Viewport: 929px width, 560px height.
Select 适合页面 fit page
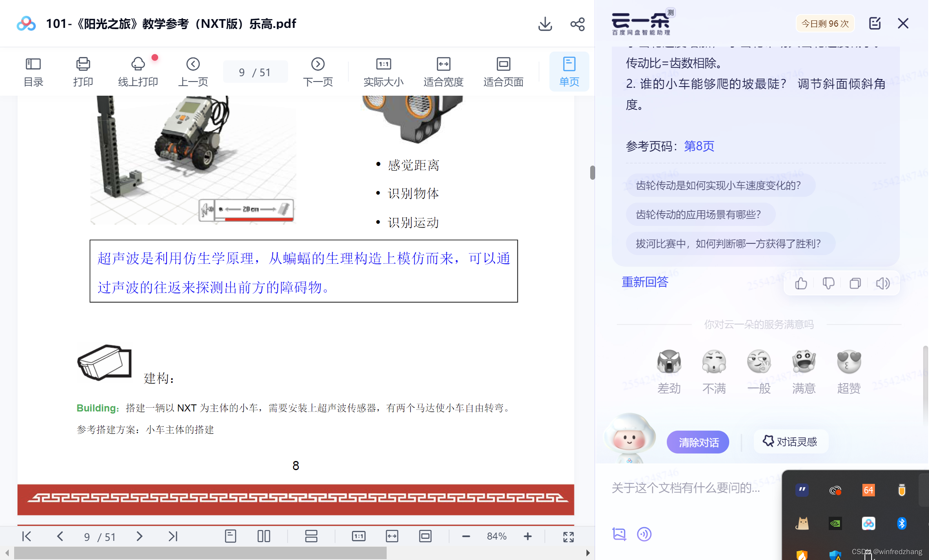(x=503, y=72)
